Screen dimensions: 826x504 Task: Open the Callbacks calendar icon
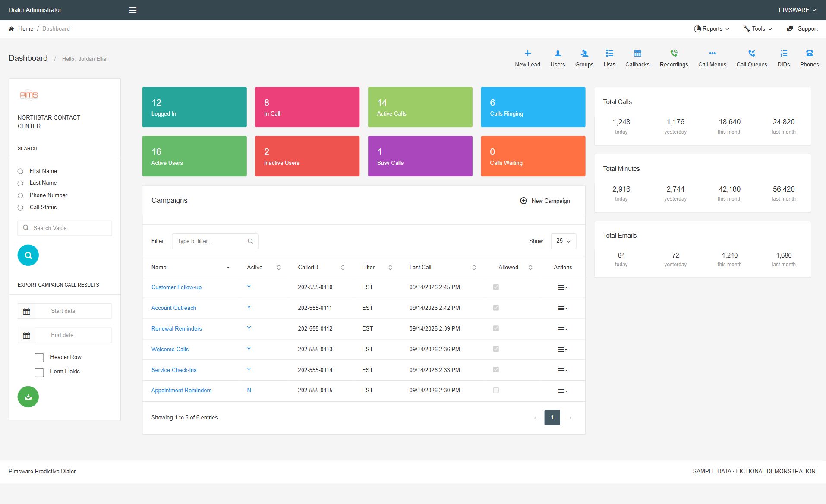pos(637,54)
